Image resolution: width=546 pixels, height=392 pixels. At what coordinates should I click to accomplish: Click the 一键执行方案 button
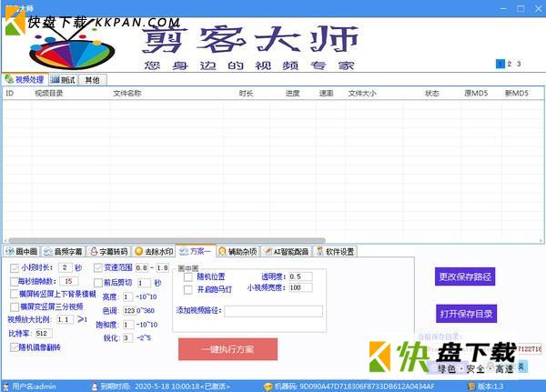click(x=228, y=349)
